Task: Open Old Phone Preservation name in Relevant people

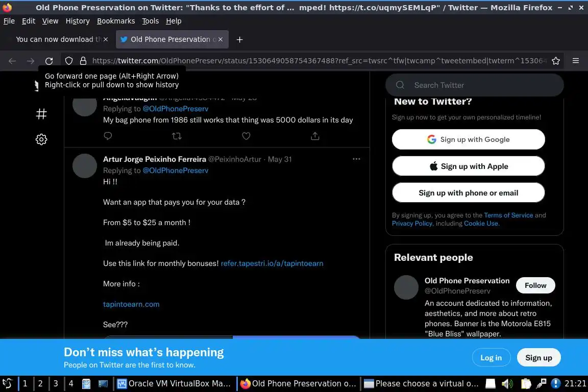Action: (x=467, y=281)
